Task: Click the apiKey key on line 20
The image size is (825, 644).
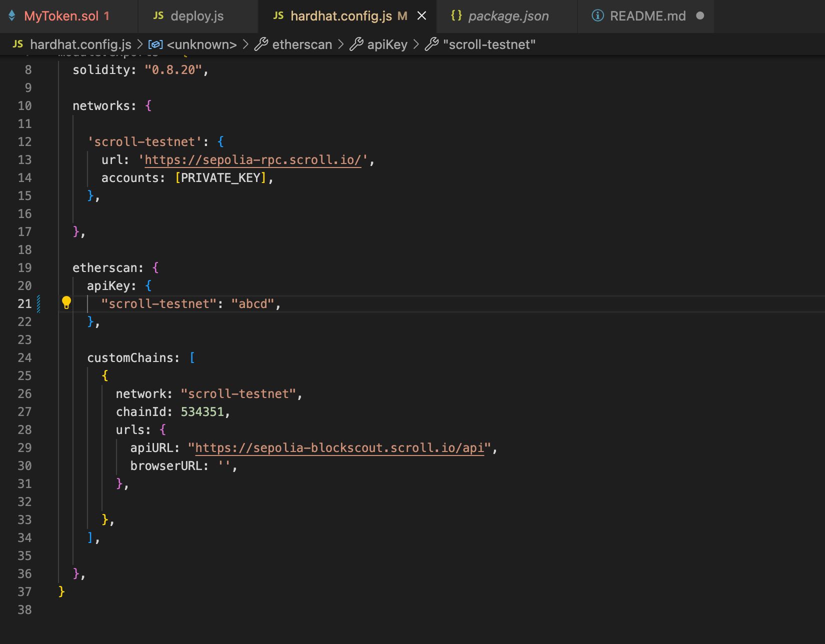Action: point(108,286)
